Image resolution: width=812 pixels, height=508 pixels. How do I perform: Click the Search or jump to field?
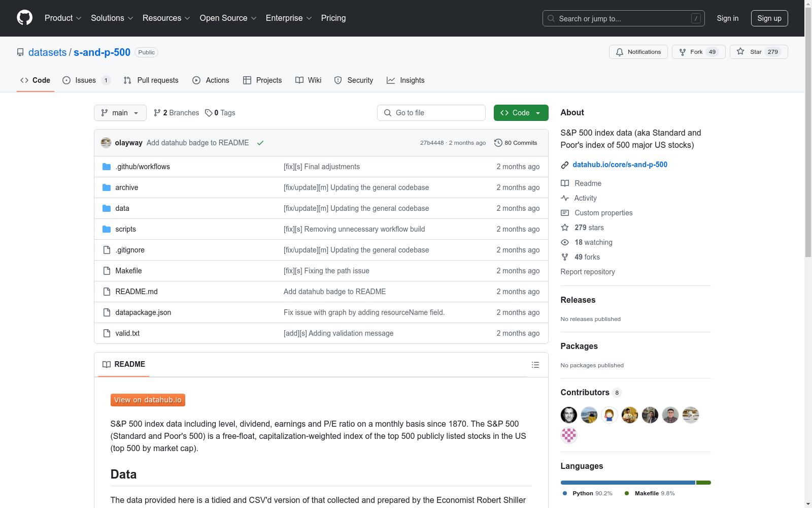pos(624,18)
